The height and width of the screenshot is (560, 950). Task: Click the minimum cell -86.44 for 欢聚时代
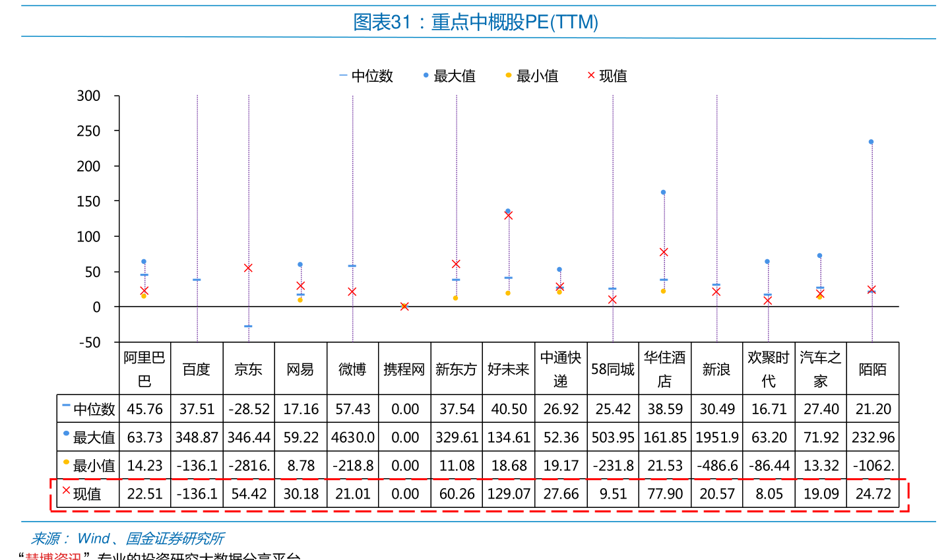click(x=769, y=466)
